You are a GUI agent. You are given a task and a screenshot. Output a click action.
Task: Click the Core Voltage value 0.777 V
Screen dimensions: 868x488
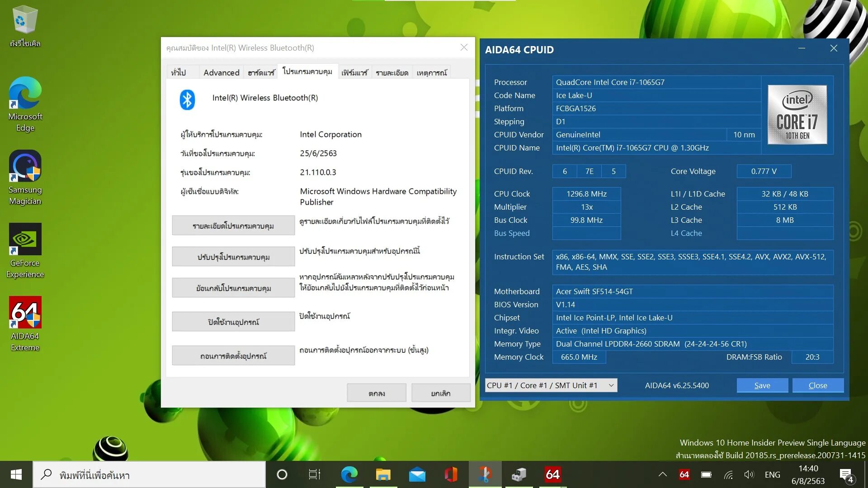point(764,171)
